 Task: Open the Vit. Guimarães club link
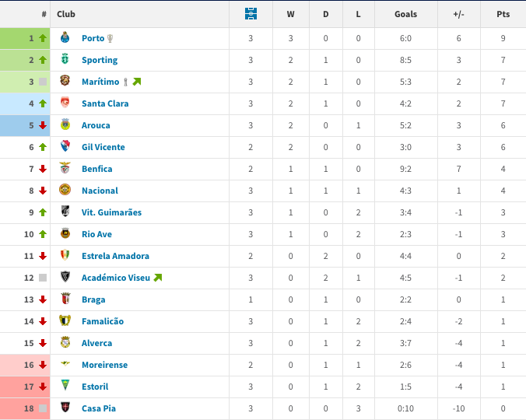tap(111, 212)
